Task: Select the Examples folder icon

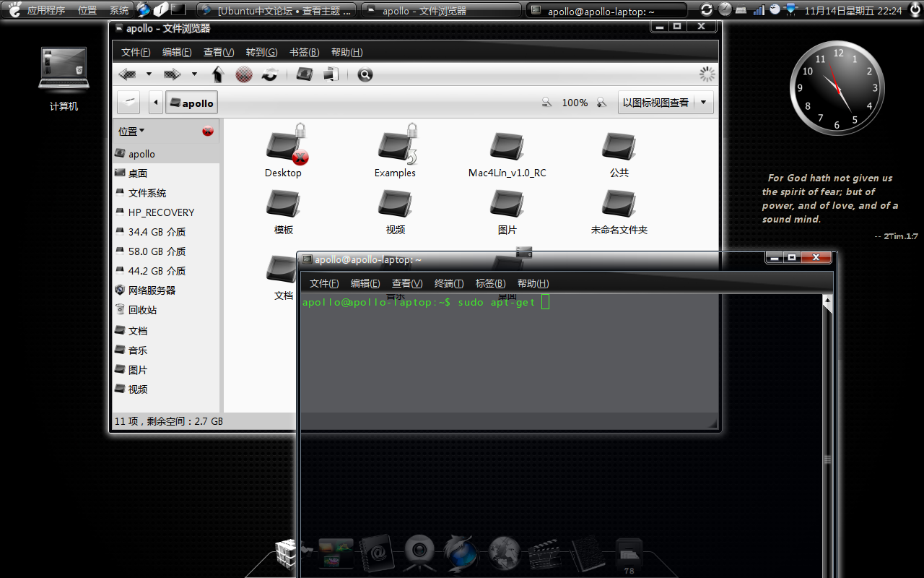Action: [x=396, y=152]
